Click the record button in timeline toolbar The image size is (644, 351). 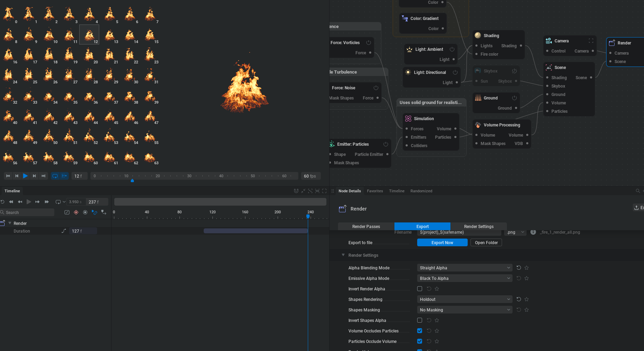pos(85,212)
